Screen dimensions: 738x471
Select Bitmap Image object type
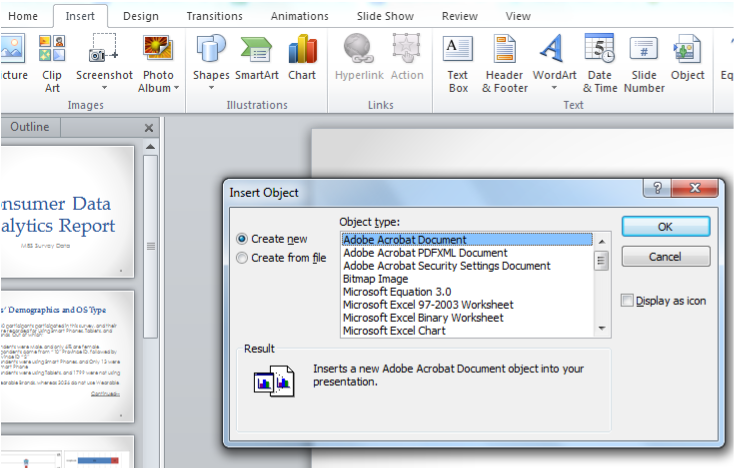point(467,279)
